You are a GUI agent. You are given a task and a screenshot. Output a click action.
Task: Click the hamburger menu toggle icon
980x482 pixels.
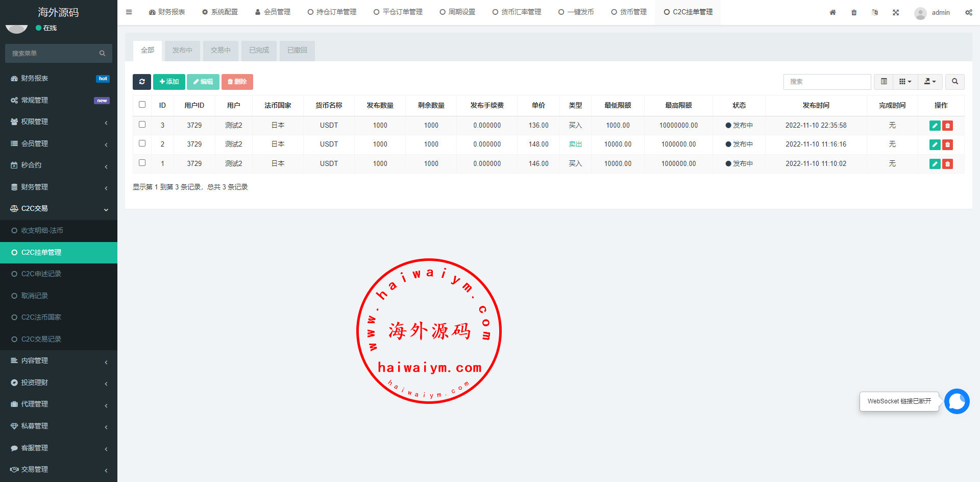pos(129,12)
